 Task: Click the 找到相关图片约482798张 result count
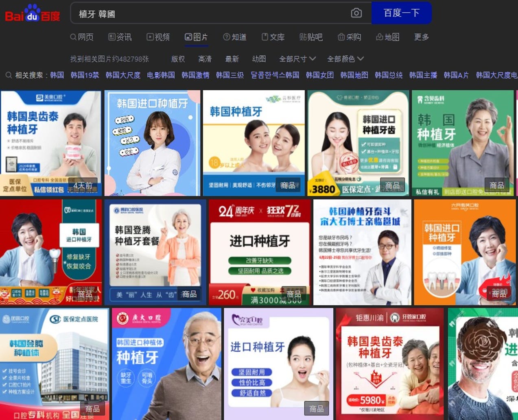[109, 59]
